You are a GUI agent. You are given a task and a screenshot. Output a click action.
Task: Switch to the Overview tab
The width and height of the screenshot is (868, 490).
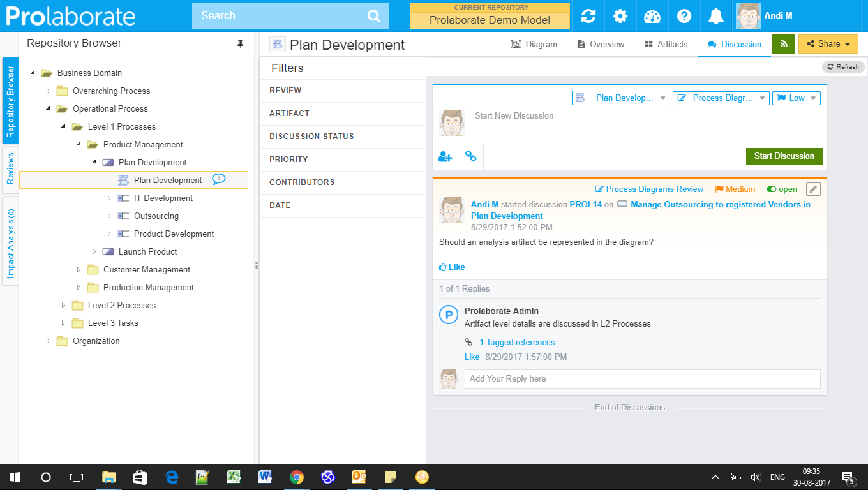pos(601,44)
